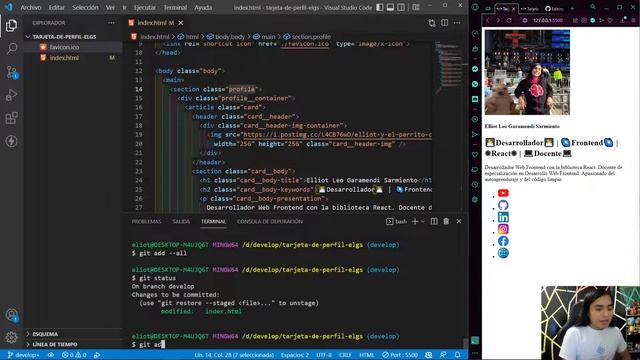Click the terminal vertical scrollbar
This screenshot has height=360, width=640.
465,343
